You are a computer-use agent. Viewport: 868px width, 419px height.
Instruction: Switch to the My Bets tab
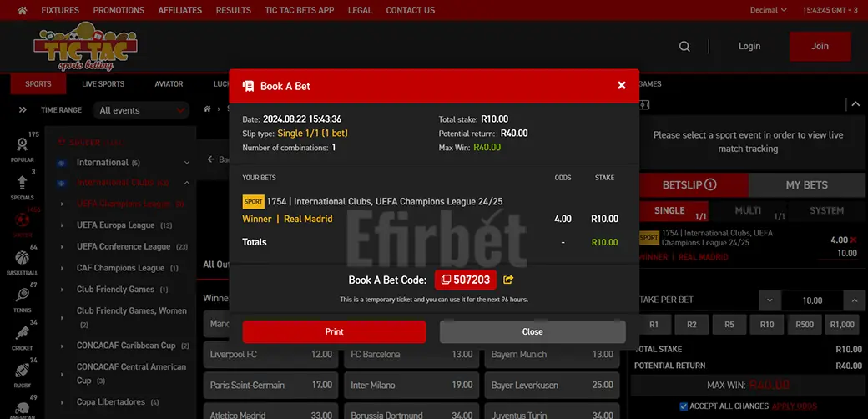pos(806,184)
